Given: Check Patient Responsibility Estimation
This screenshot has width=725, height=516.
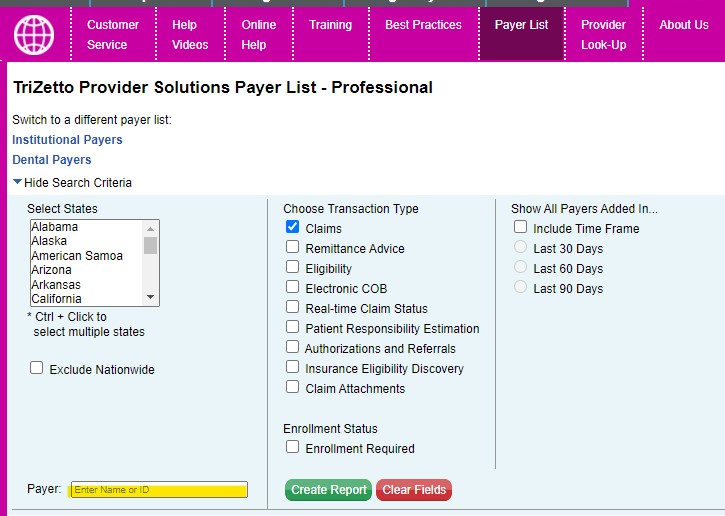Looking at the screenshot, I should (292, 327).
